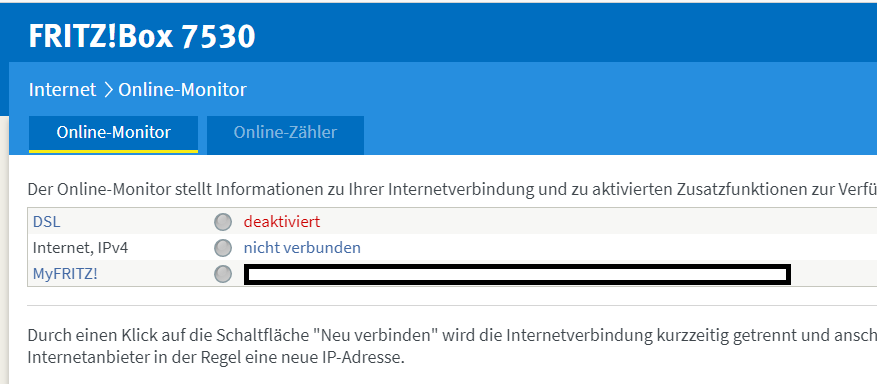Click the red 'deaktiviert' status text

pyautogui.click(x=282, y=222)
